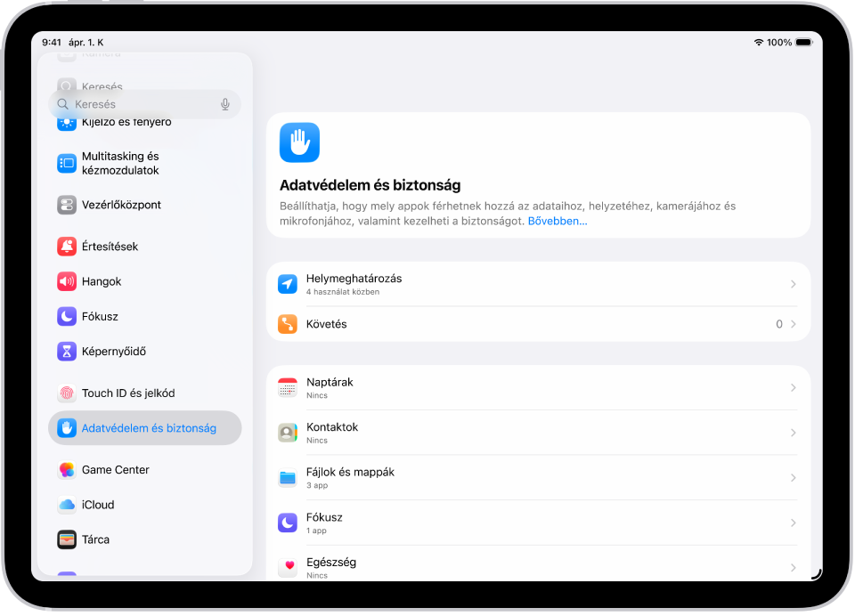Image resolution: width=855 pixels, height=616 pixels.
Task: Click the 9:41 clock in status bar
Action: [52, 43]
